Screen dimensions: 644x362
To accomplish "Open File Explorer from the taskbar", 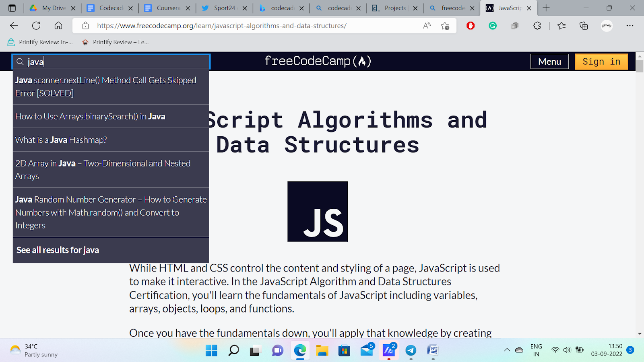I will click(322, 350).
